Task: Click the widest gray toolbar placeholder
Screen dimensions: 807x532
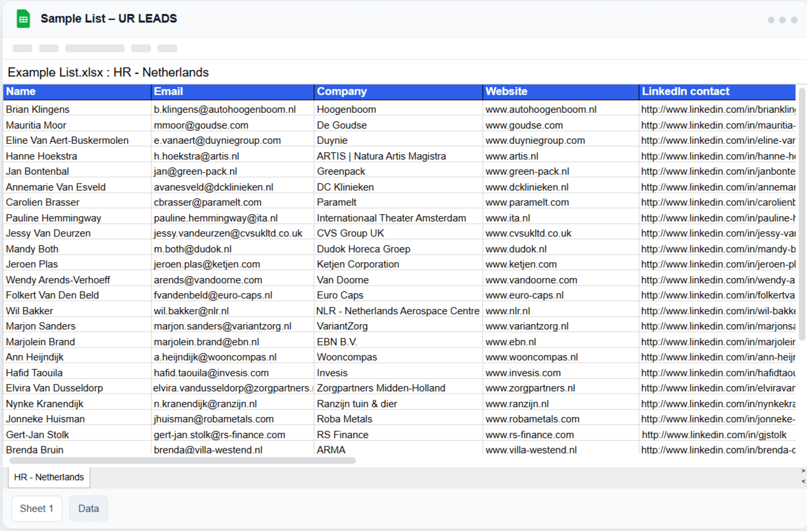Action: tap(95, 48)
